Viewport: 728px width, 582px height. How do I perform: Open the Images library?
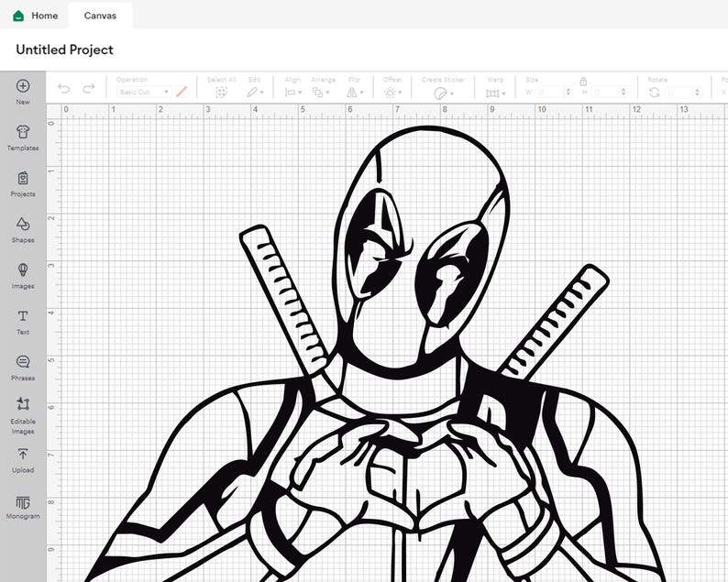23,276
